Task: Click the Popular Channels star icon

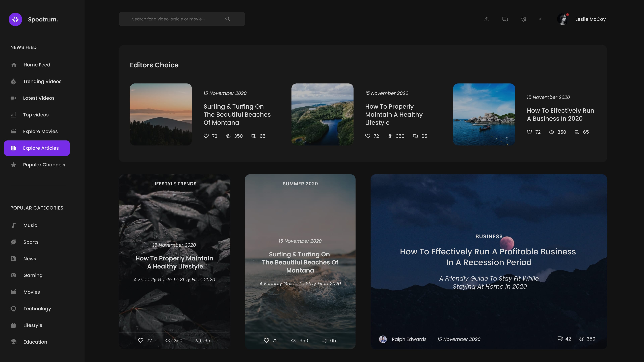Action: tap(13, 165)
